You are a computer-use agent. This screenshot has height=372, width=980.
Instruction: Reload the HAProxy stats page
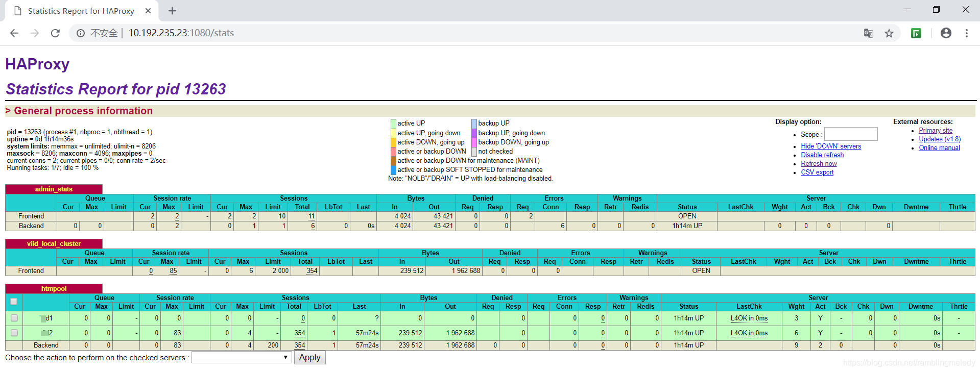55,33
